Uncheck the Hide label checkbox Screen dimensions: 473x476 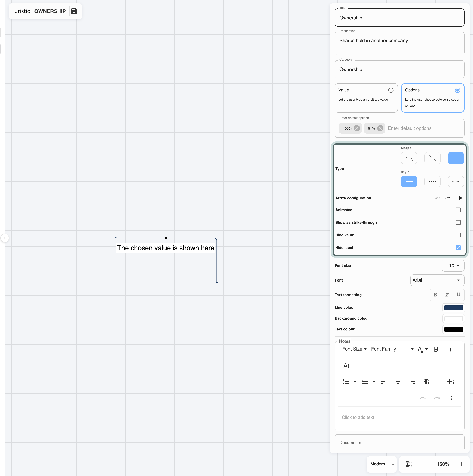(458, 248)
